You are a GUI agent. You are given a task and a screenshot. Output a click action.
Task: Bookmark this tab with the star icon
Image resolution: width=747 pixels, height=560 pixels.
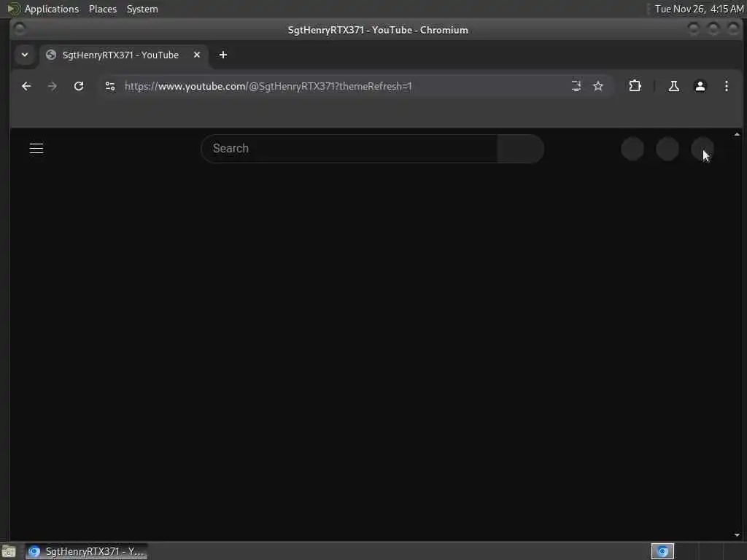pyautogui.click(x=598, y=86)
